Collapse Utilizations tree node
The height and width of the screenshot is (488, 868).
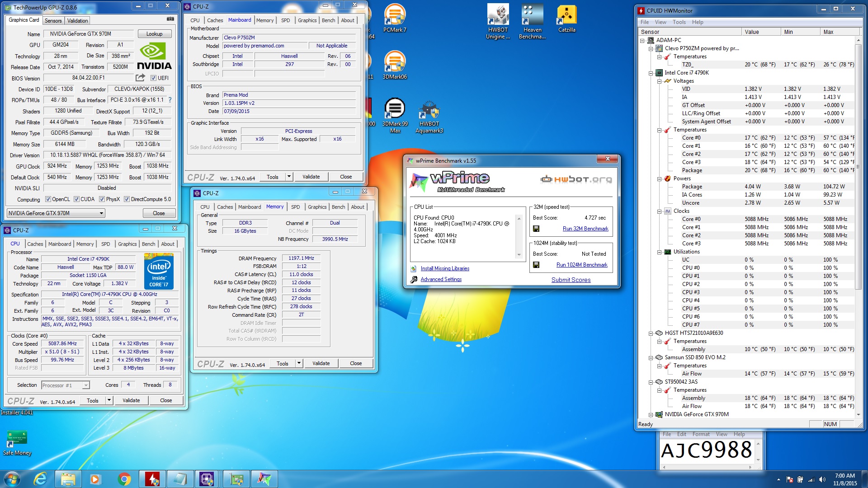pos(660,252)
